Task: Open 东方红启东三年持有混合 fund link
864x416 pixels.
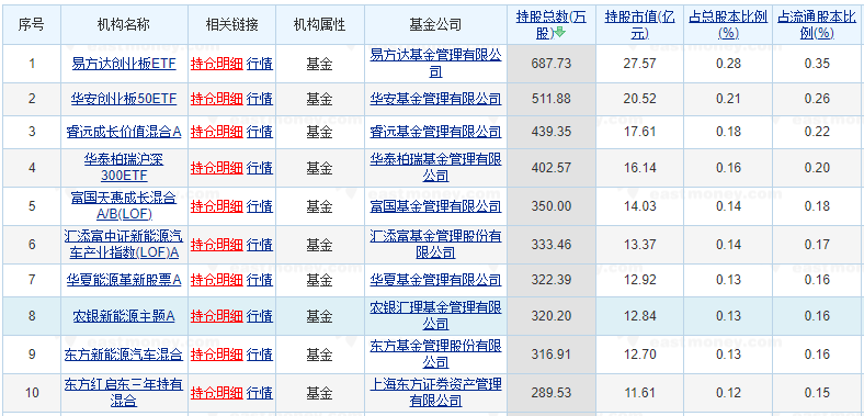Action: [x=124, y=391]
